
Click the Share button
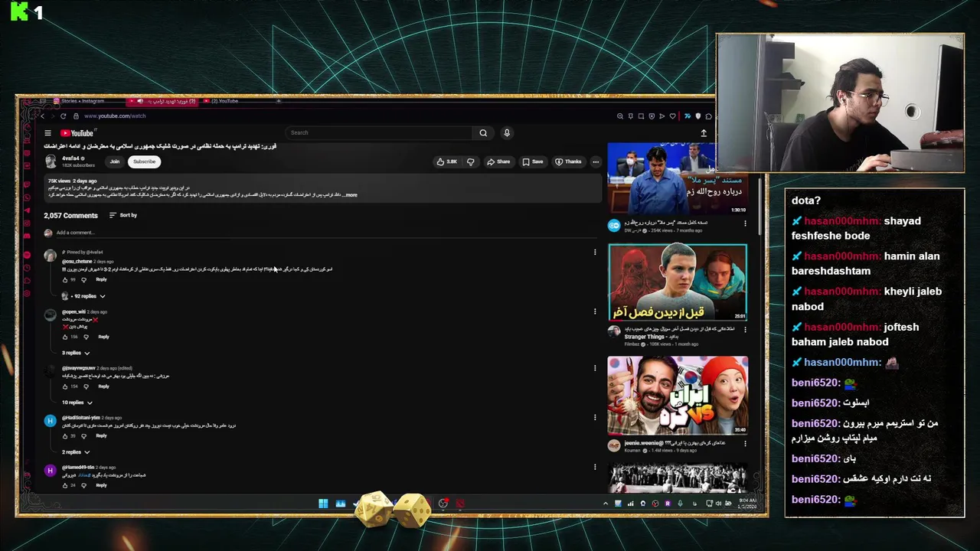point(498,161)
